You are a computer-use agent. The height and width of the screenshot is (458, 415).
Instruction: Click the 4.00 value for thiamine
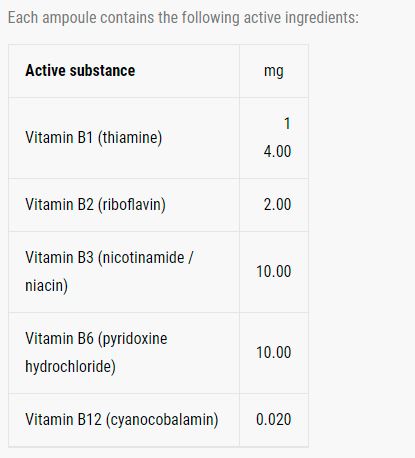tap(277, 151)
